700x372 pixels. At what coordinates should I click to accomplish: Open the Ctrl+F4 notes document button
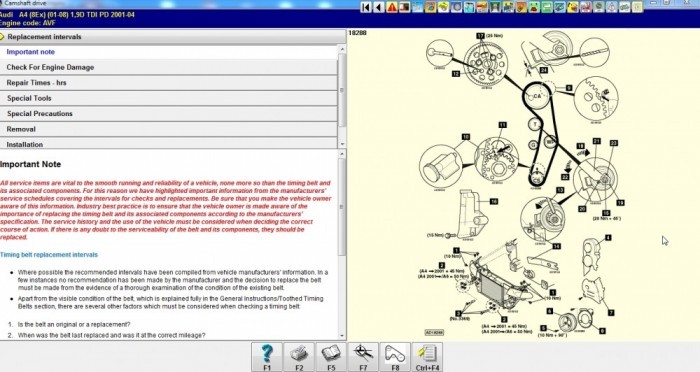coord(428,357)
